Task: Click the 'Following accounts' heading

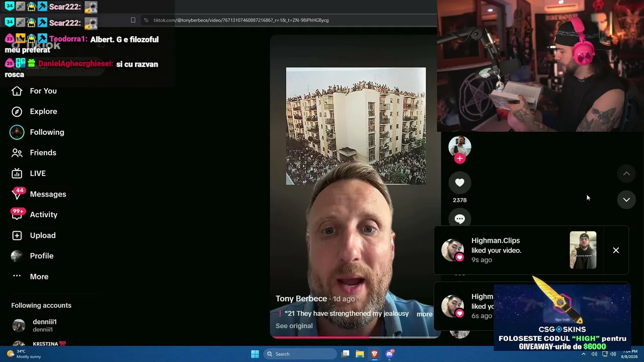Action: pyautogui.click(x=41, y=306)
